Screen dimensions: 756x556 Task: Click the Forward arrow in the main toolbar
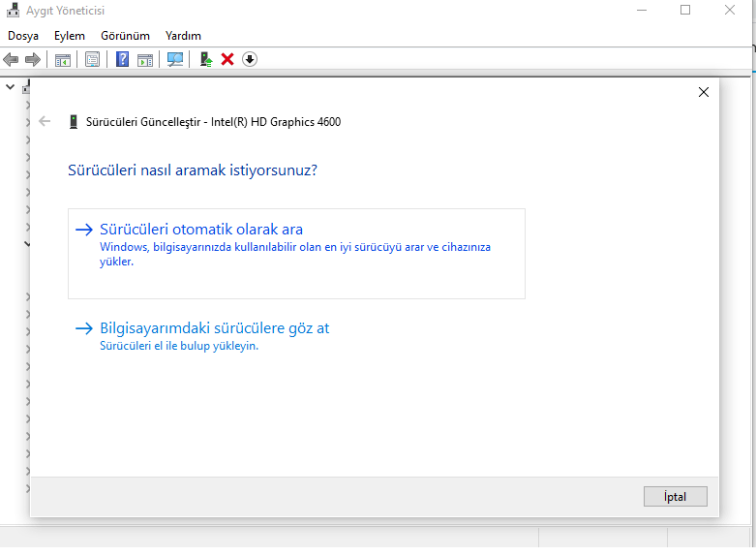[33, 60]
